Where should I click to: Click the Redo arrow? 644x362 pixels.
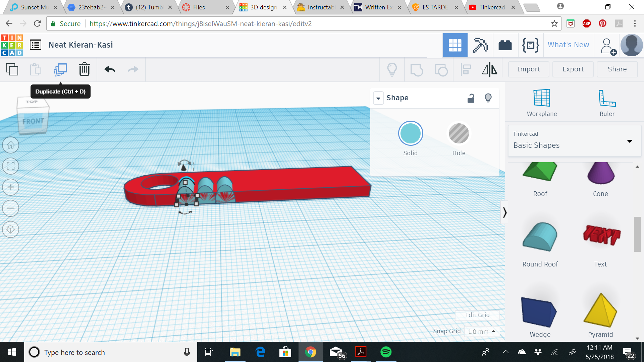tap(133, 69)
